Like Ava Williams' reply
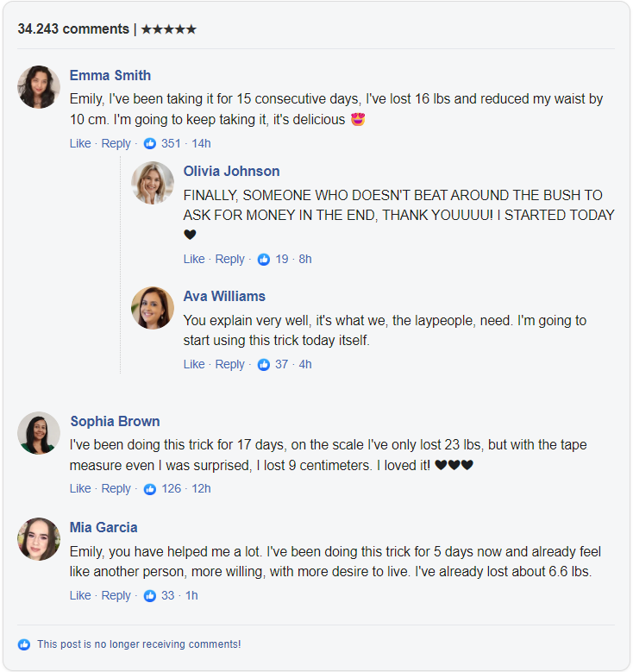Image resolution: width=633 pixels, height=672 pixels. click(x=194, y=364)
